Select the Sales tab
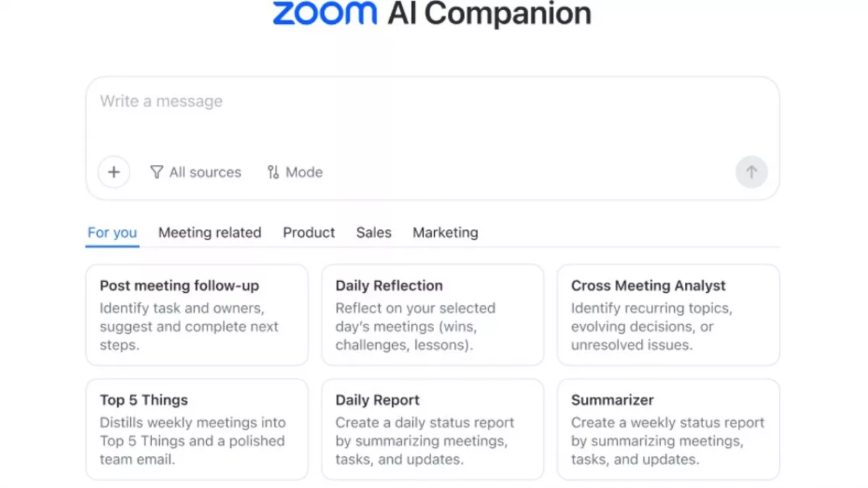The image size is (868, 488). click(373, 233)
